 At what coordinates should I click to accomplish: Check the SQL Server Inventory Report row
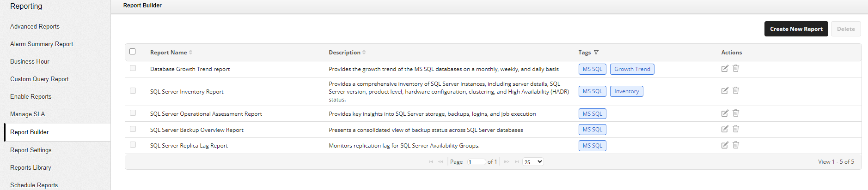click(133, 91)
